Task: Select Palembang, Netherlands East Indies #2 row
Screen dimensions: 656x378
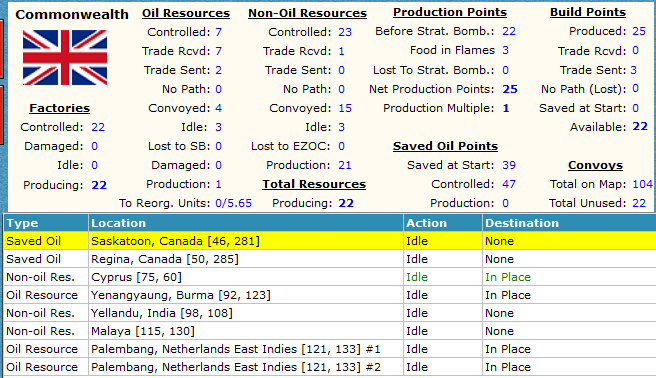Action: 330,367
